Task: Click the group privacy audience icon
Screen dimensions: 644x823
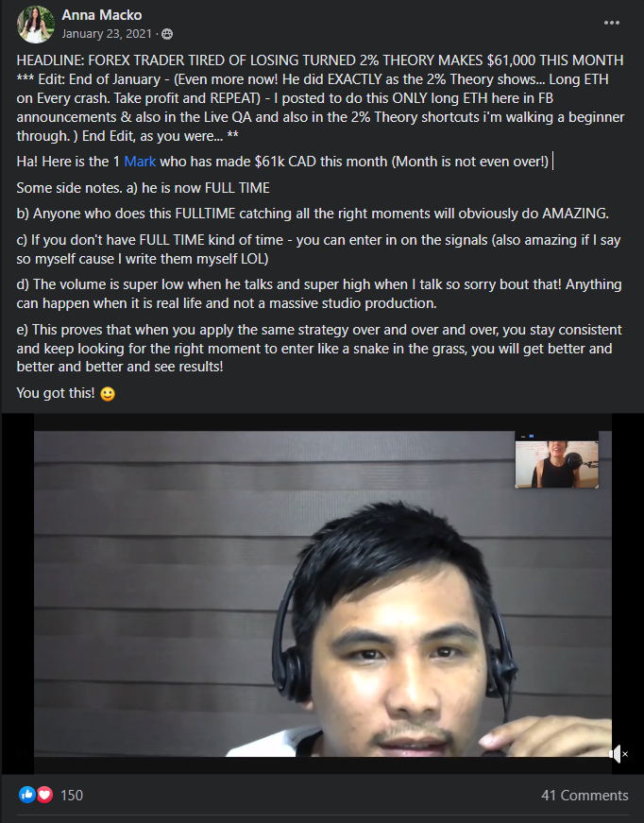Action: (167, 34)
